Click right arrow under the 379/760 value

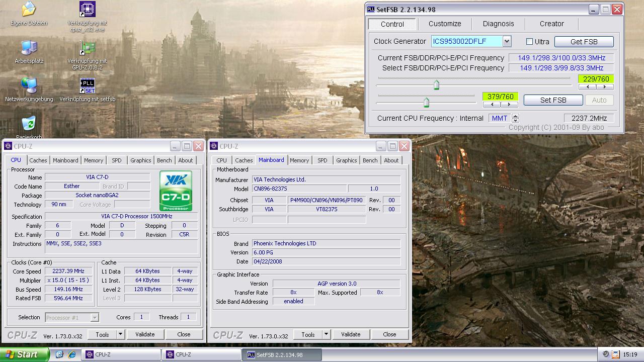[x=509, y=105]
